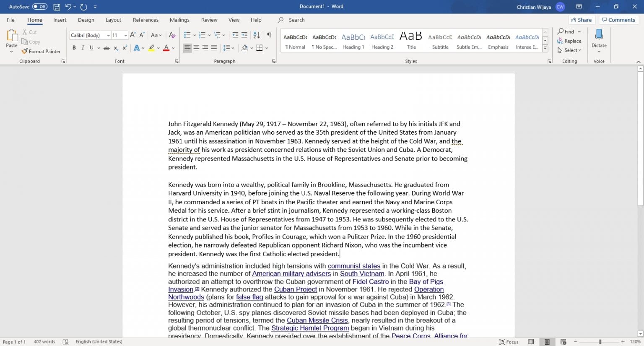Switch to the References tab

(145, 20)
